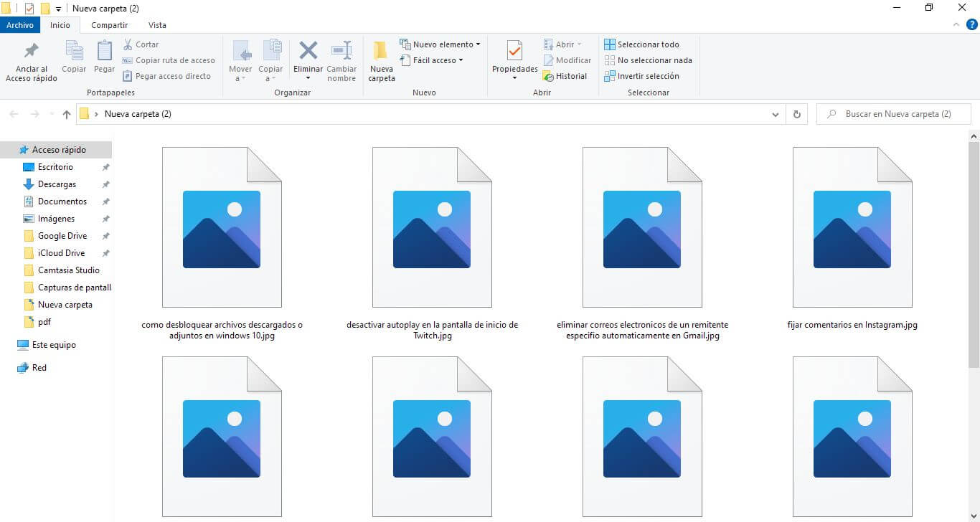
Task: Refresh the folder view
Action: point(796,114)
